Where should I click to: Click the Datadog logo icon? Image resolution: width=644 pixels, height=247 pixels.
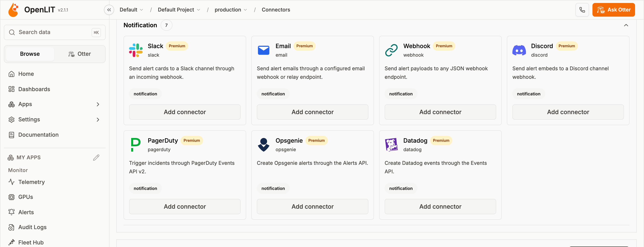click(391, 145)
